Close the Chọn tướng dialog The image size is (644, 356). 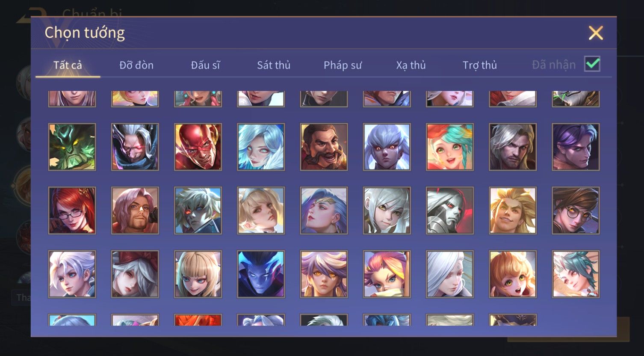click(x=596, y=33)
